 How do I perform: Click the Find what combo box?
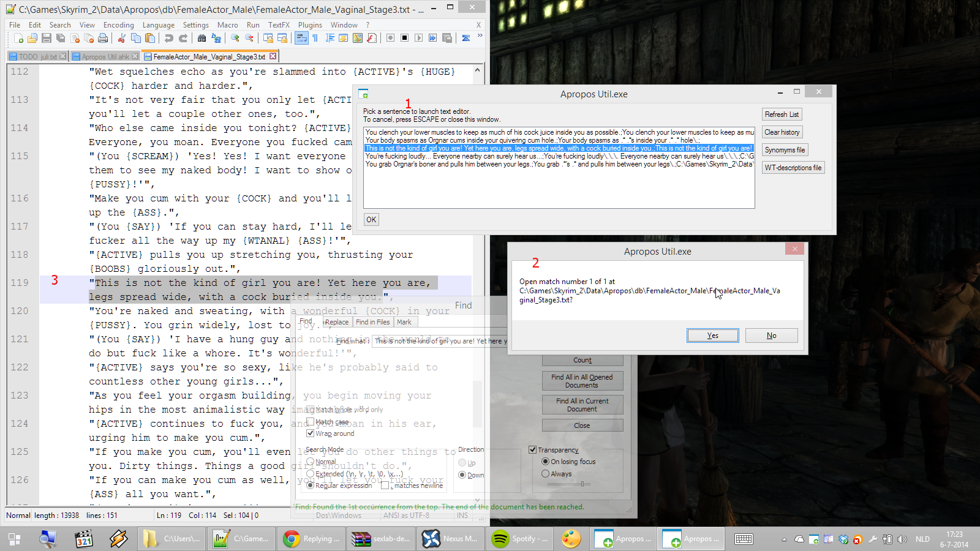click(x=441, y=341)
